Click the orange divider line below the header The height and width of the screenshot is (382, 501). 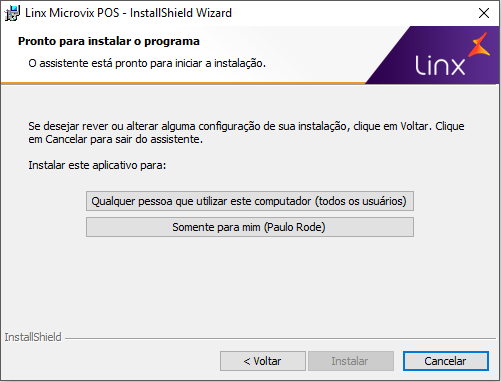183,83
